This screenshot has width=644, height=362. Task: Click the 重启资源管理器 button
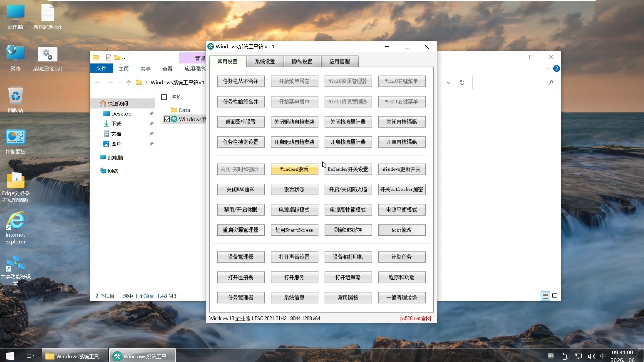point(241,230)
